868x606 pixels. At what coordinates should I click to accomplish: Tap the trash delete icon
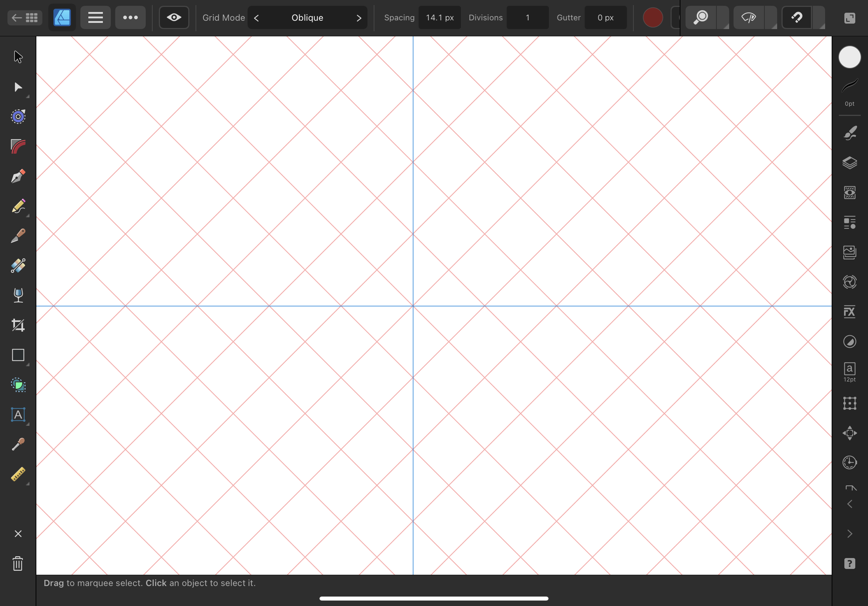[x=18, y=564]
